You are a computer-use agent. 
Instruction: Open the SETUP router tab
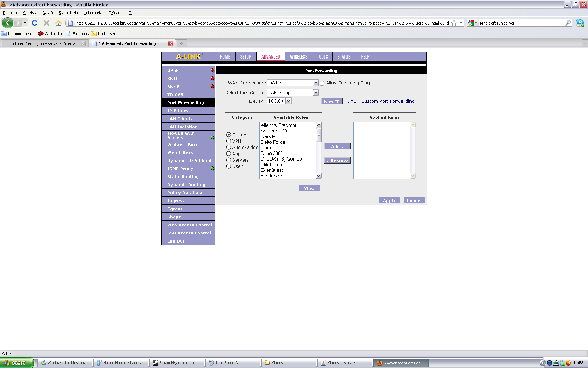coord(246,57)
